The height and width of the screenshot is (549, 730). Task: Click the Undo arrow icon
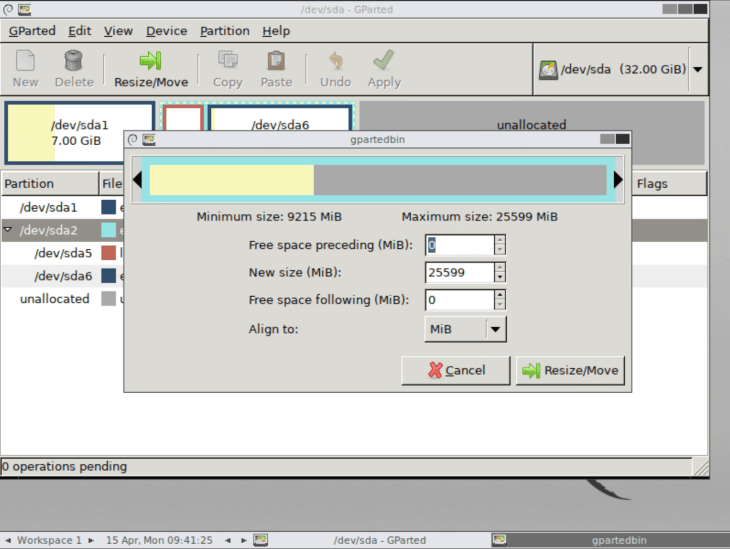[x=335, y=61]
